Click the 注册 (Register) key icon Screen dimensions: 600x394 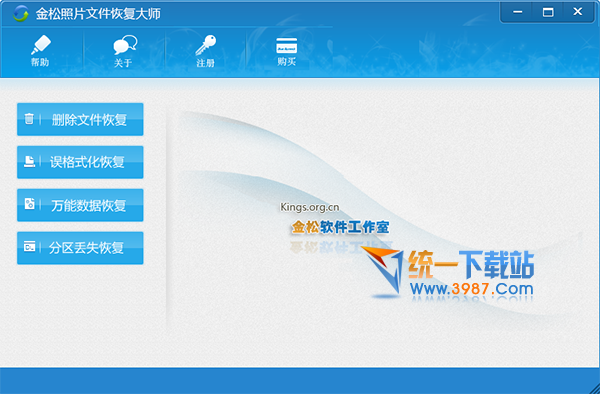coord(206,51)
